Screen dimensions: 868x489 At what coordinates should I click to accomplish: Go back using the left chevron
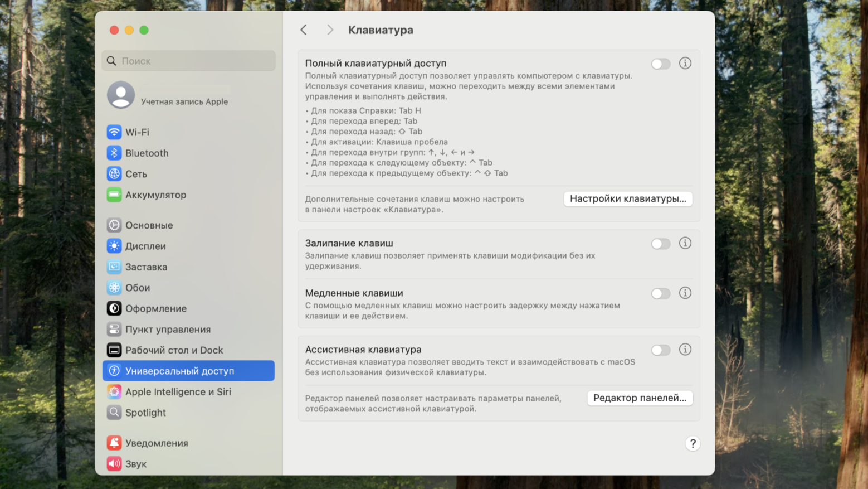pyautogui.click(x=304, y=30)
